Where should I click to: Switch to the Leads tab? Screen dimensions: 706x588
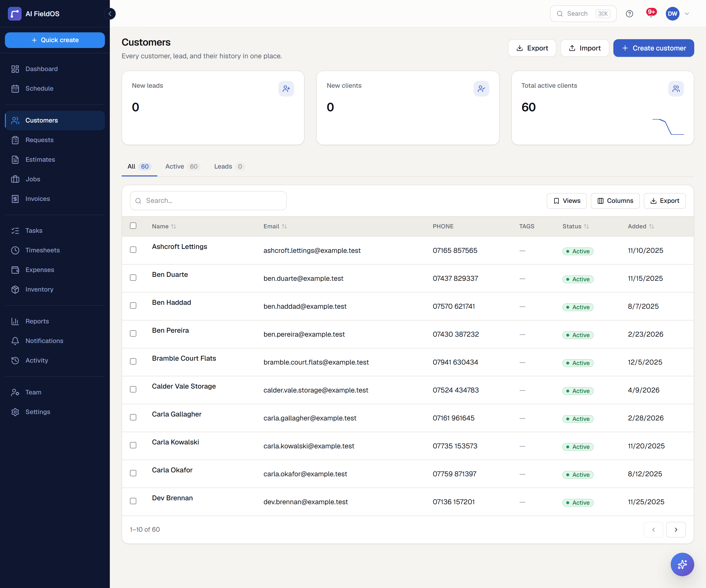229,167
